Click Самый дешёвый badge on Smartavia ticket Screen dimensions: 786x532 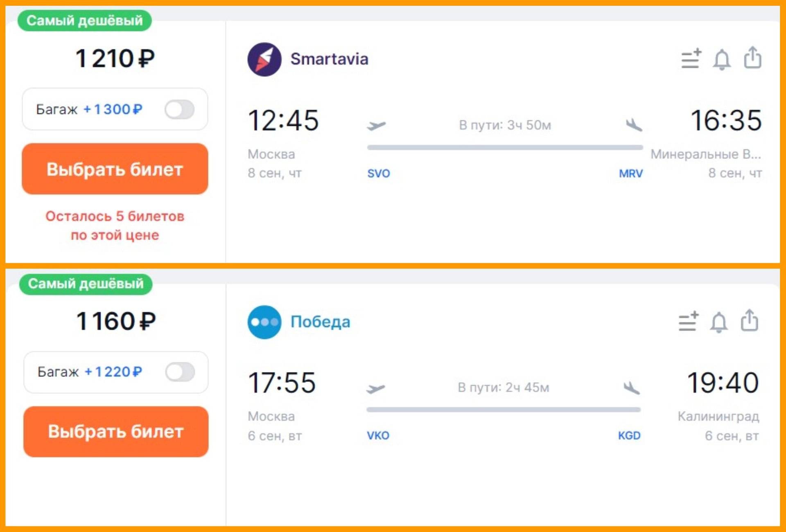85,20
